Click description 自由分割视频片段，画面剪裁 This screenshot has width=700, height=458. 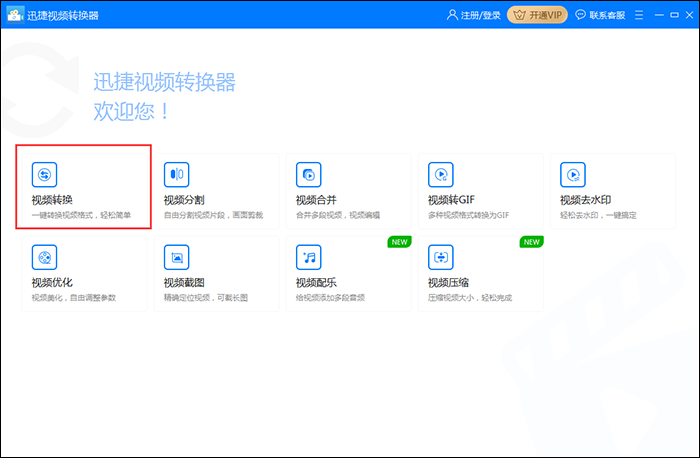coord(213,215)
